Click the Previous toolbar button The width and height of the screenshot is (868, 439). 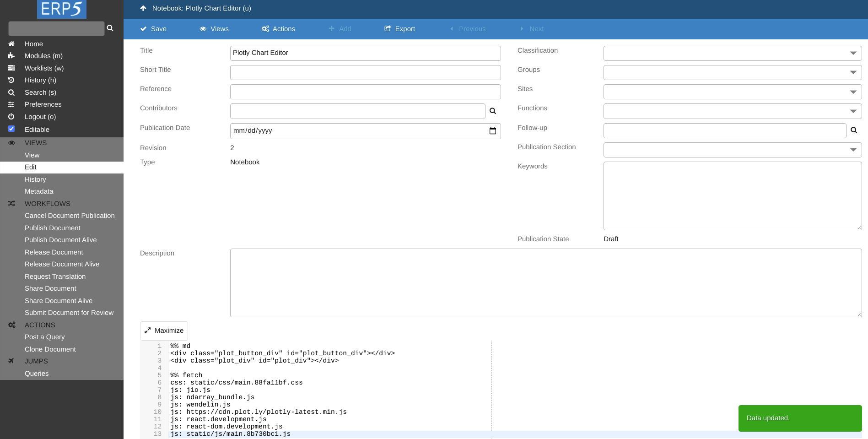[468, 29]
